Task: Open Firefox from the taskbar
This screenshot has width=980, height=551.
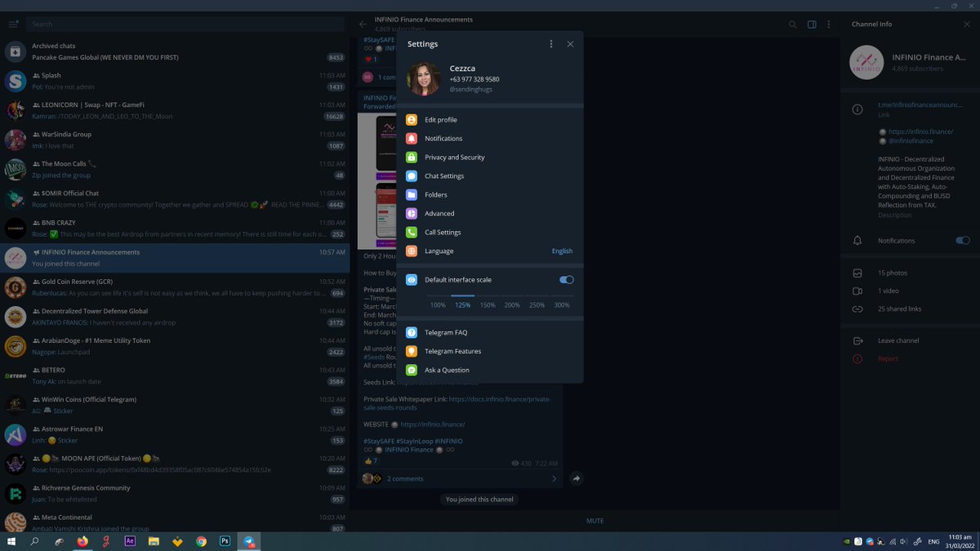Action: [x=82, y=541]
